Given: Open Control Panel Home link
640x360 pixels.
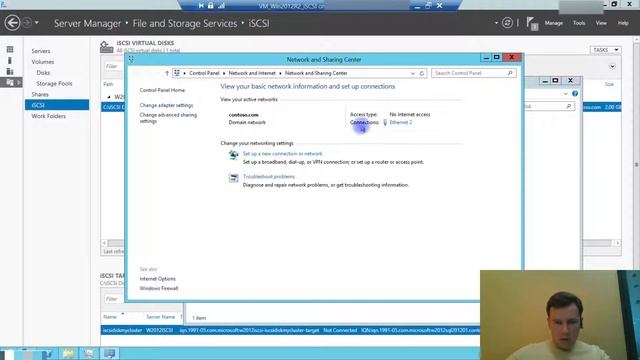Looking at the screenshot, I should [162, 90].
